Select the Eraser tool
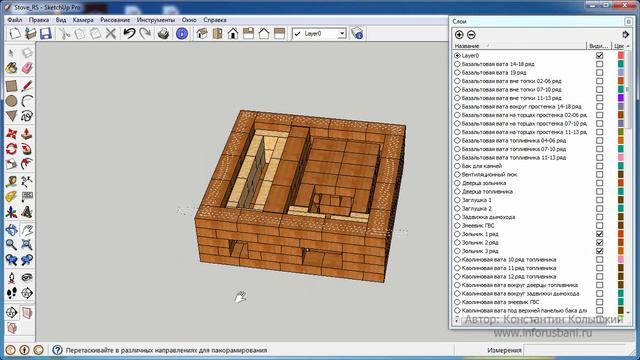The image size is (640, 360). coord(27,68)
